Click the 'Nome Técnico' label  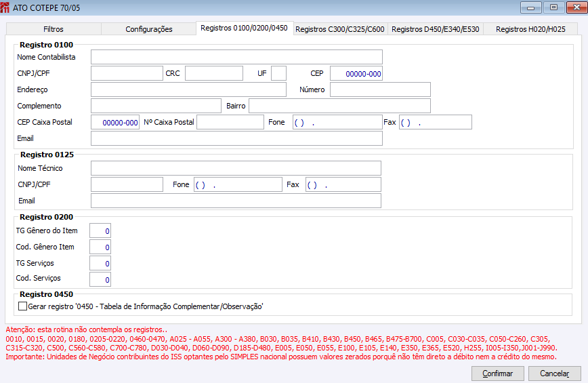point(40,168)
